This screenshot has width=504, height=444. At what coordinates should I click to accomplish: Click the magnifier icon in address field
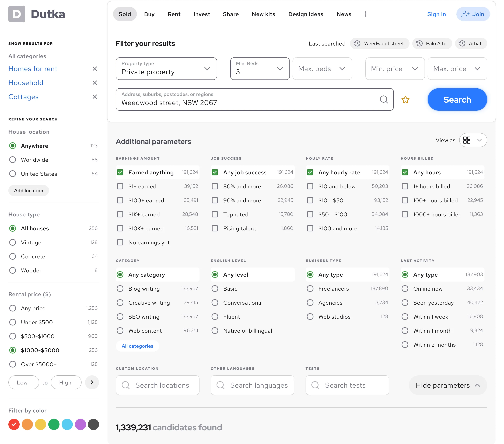[x=384, y=99]
